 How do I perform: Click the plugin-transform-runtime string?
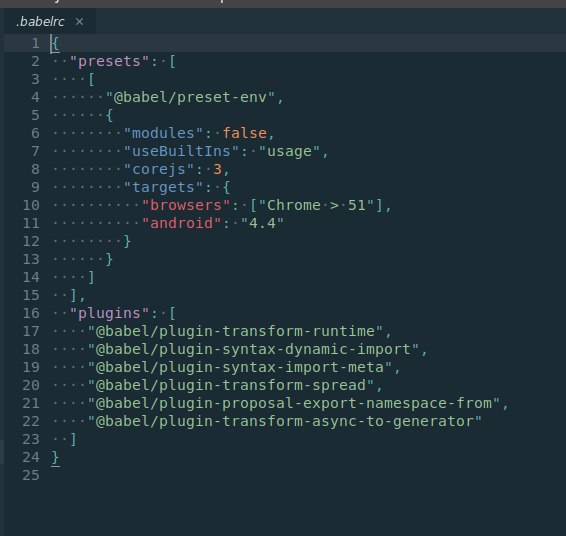coord(235,331)
